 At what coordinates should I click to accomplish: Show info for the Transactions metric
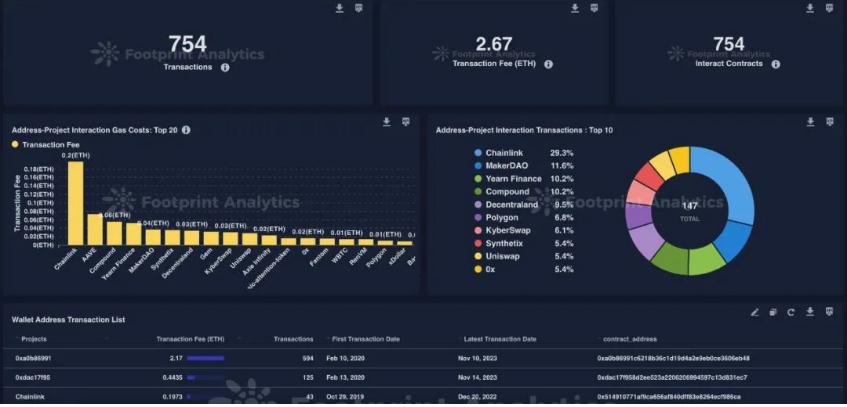[x=225, y=68]
